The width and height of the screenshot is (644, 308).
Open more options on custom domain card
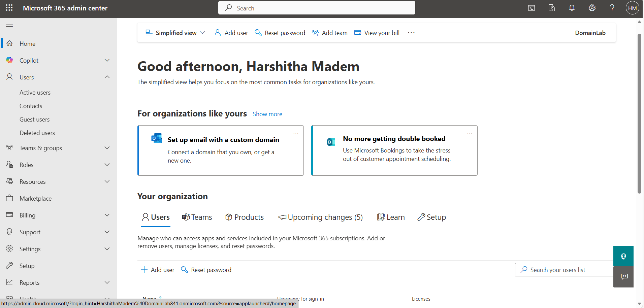coord(296,134)
